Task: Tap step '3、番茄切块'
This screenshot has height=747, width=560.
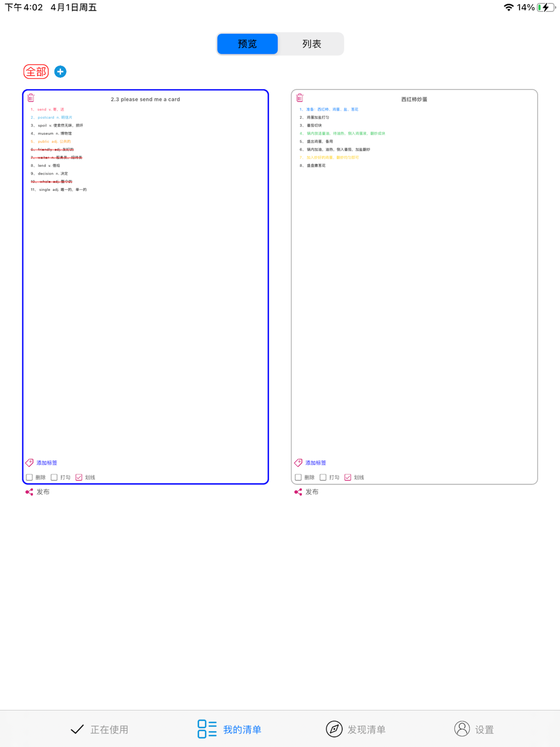Action: [x=311, y=125]
